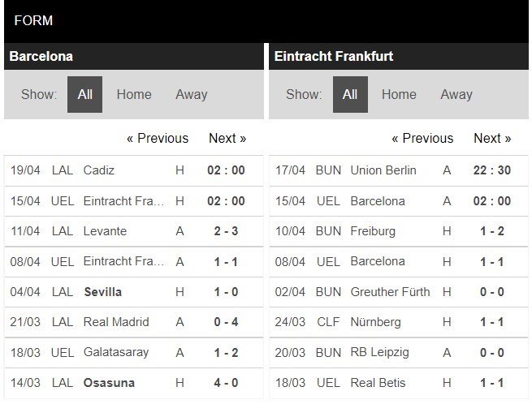
Task: Click the Freiburg 1 - 2 score
Action: coord(492,231)
